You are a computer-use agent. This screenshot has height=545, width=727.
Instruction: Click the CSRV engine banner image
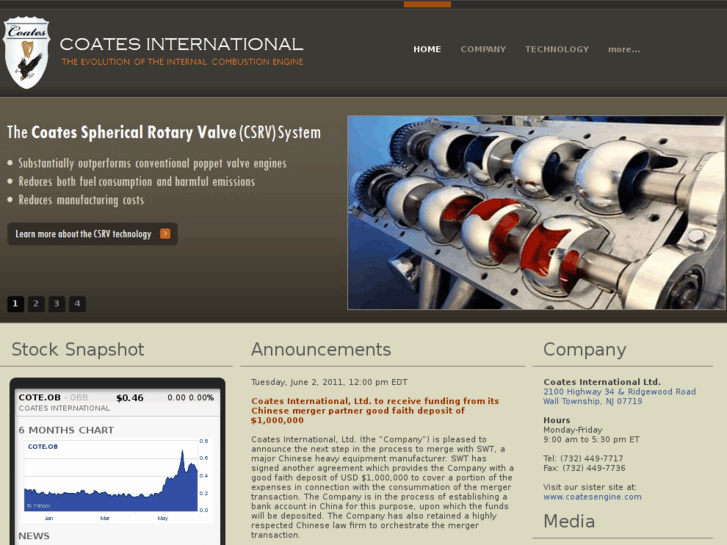click(x=536, y=212)
